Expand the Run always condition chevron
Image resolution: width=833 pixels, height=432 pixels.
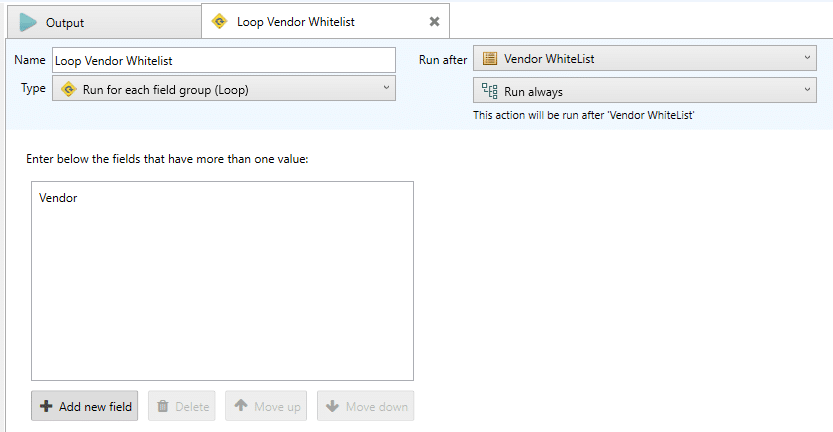[807, 89]
